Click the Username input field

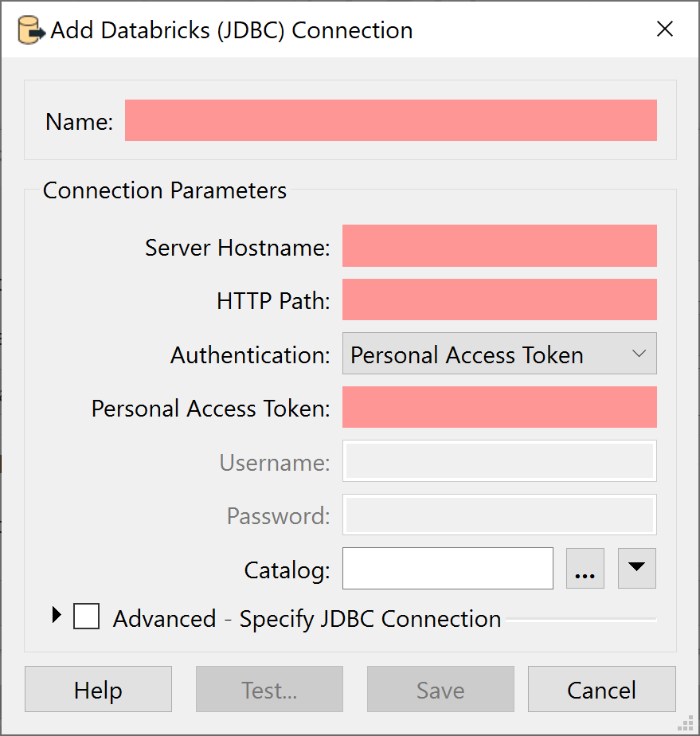coord(499,460)
